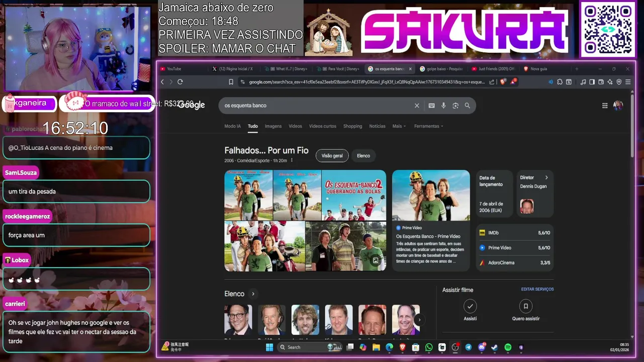The height and width of the screenshot is (362, 644).
Task: Open Leo AI sparkle icon in toolbar
Action: coord(610,82)
